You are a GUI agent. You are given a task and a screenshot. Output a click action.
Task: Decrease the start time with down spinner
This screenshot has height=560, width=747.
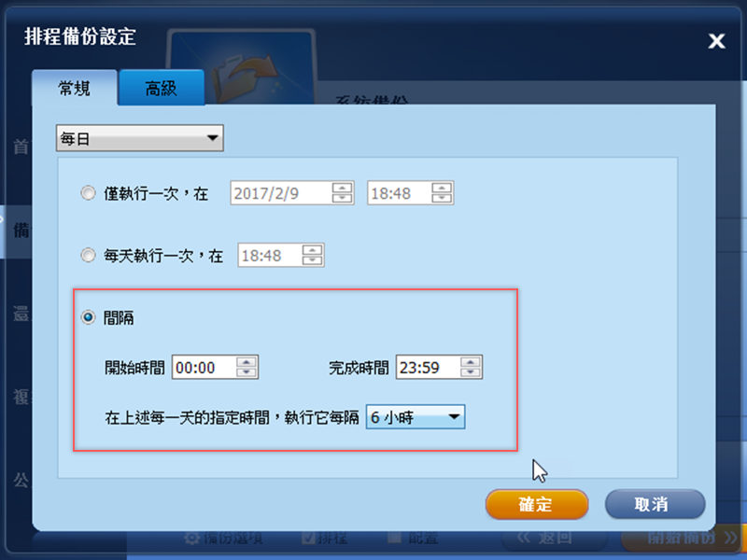pos(247,371)
